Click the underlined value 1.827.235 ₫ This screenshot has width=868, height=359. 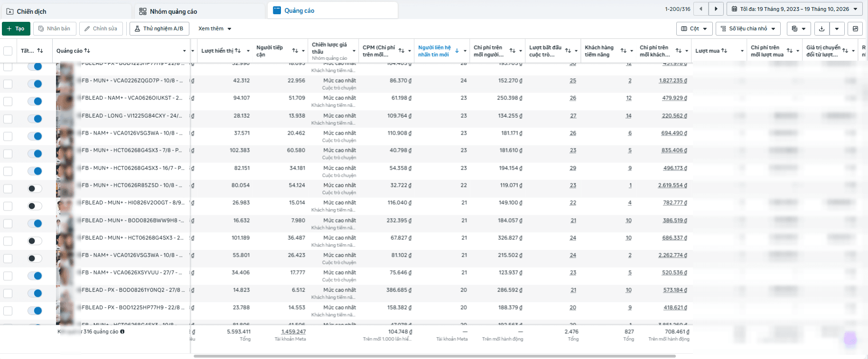tap(673, 81)
